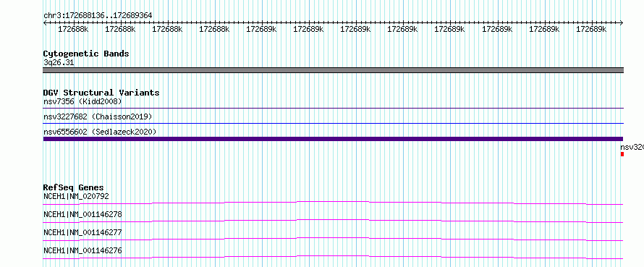Click the NCEH1|NM_001146278 transcript label

(82, 214)
